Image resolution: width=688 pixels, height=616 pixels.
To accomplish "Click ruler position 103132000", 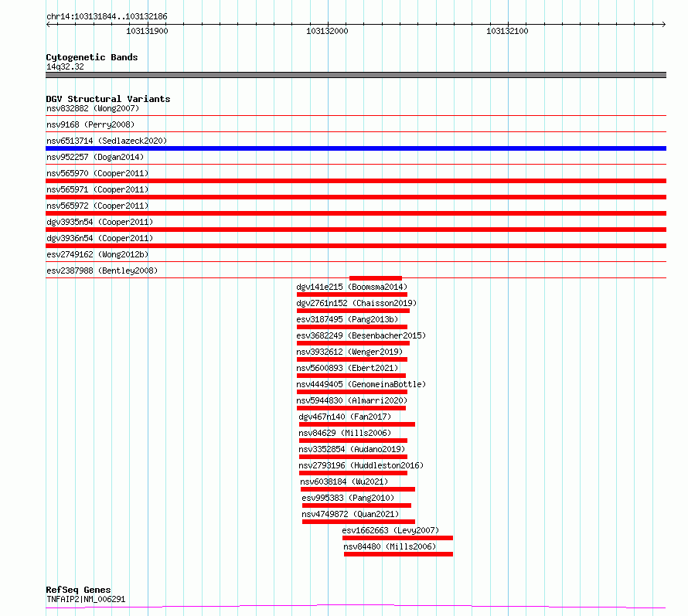I will pyautogui.click(x=327, y=31).
